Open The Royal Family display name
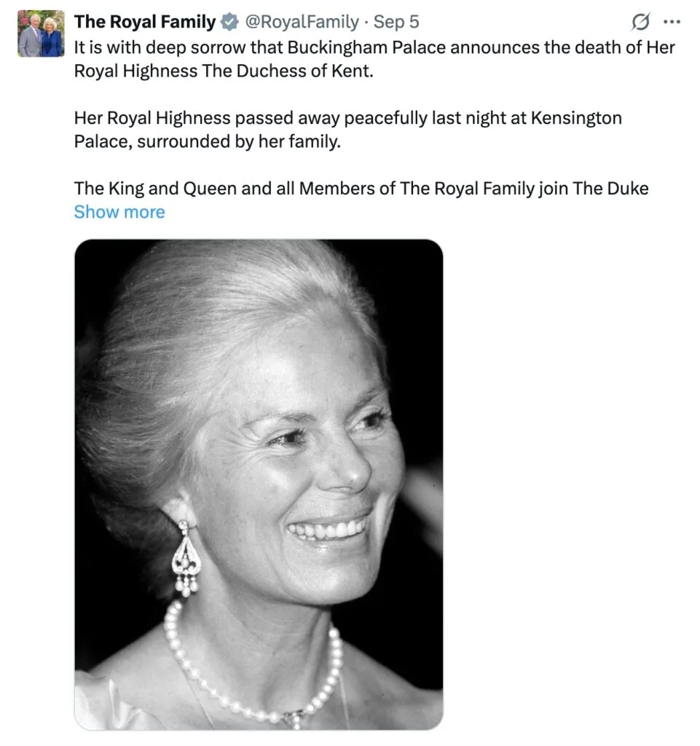The image size is (700, 746). coord(145,22)
